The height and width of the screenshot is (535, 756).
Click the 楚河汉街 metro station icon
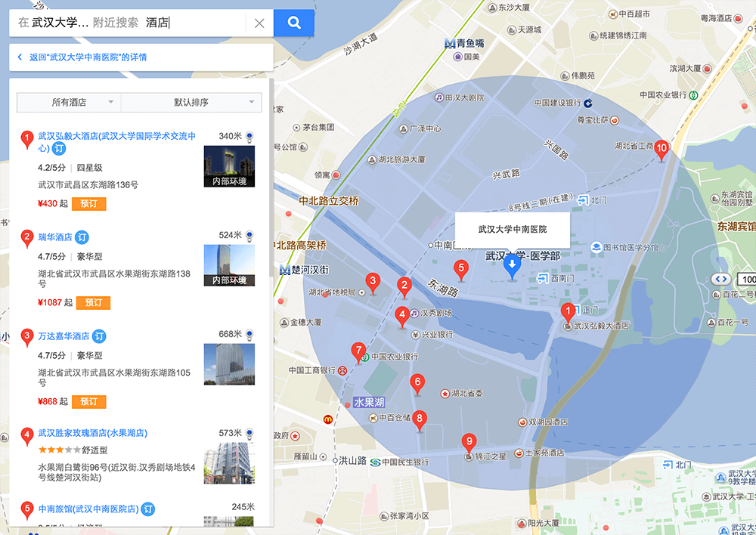click(284, 270)
